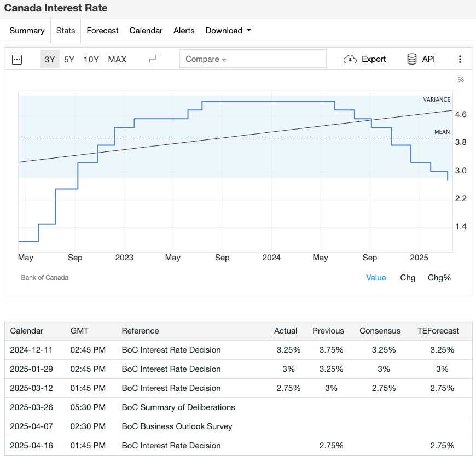Switch to the Forecast tab
The width and height of the screenshot is (476, 456).
pos(102,31)
